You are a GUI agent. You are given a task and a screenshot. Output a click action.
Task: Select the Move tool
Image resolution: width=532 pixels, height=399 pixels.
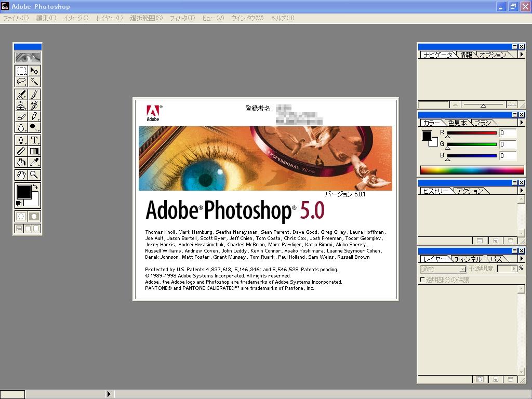pos(34,71)
